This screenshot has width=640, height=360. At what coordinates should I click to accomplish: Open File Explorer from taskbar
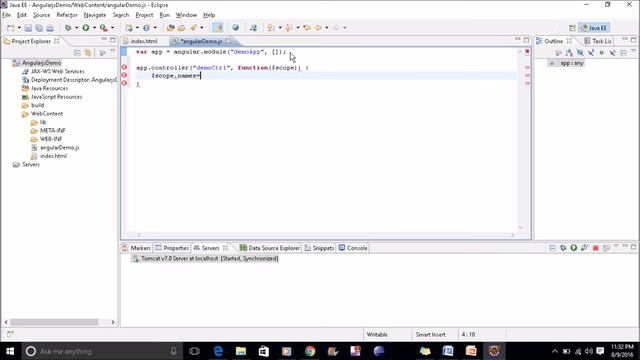coord(241,351)
